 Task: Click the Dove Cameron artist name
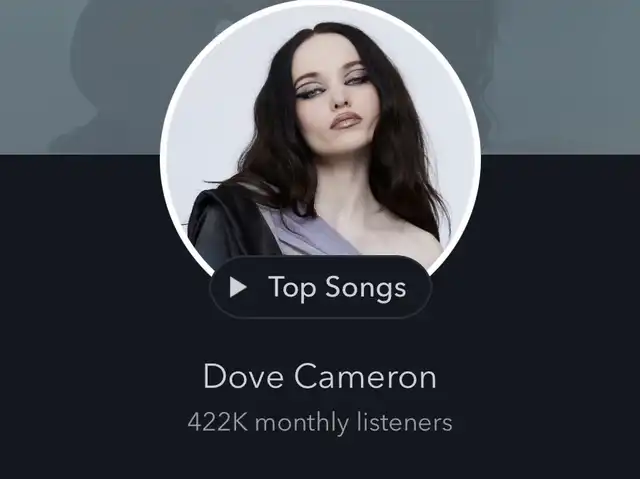coord(320,376)
